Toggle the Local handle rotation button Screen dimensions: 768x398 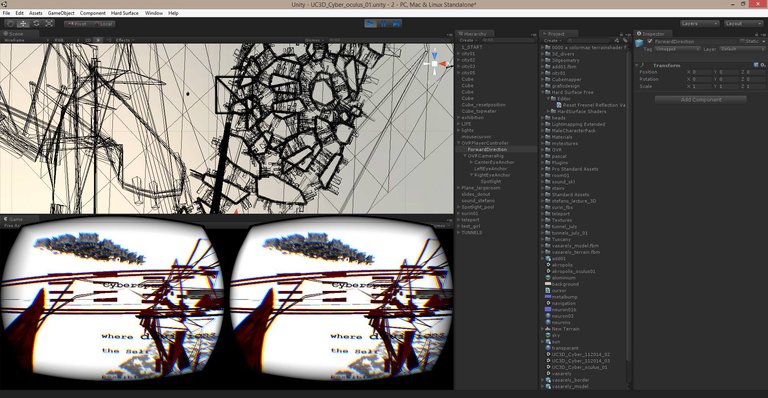tap(104, 23)
